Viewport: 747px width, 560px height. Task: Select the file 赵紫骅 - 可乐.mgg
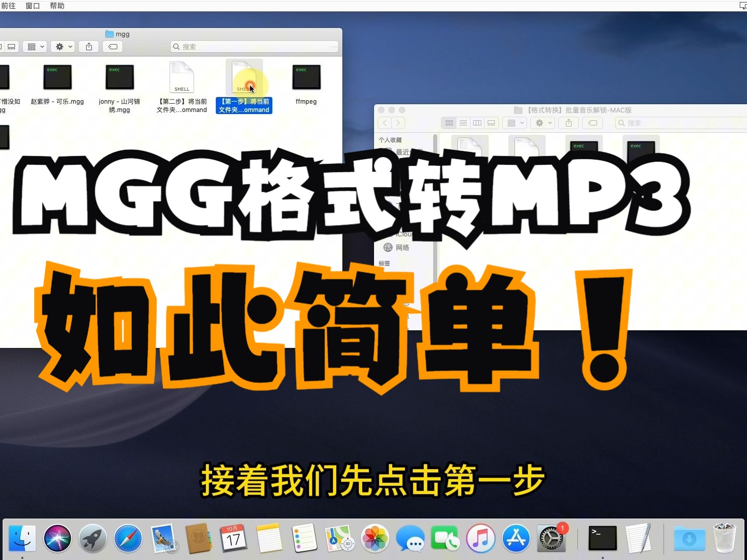[57, 83]
